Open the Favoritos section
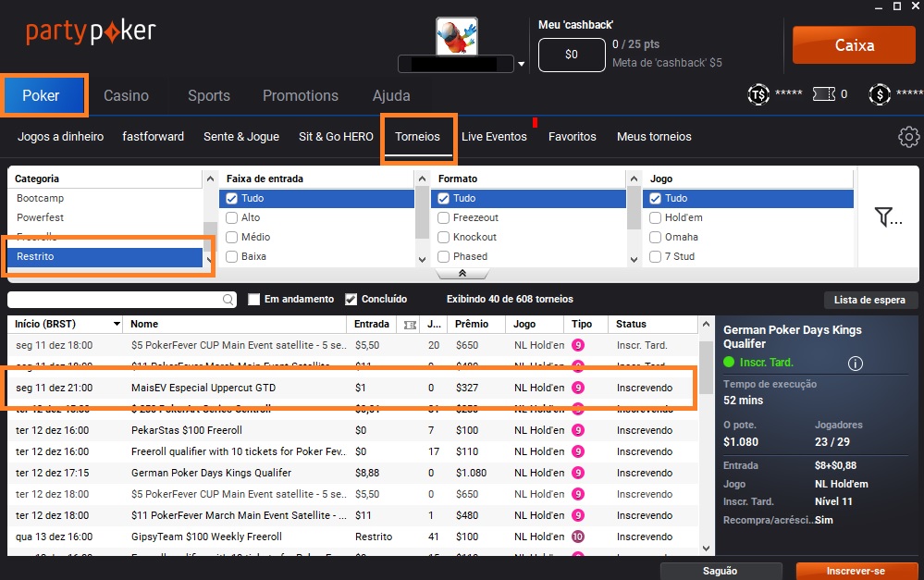 pos(573,137)
